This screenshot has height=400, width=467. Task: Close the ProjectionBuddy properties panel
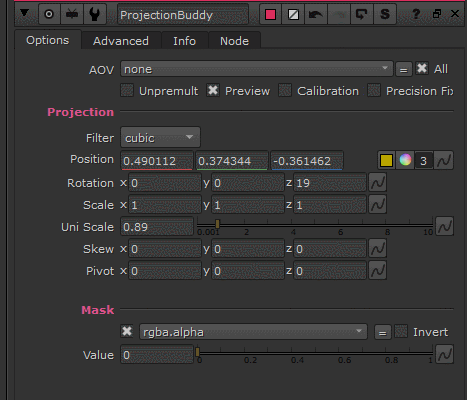tap(455, 14)
